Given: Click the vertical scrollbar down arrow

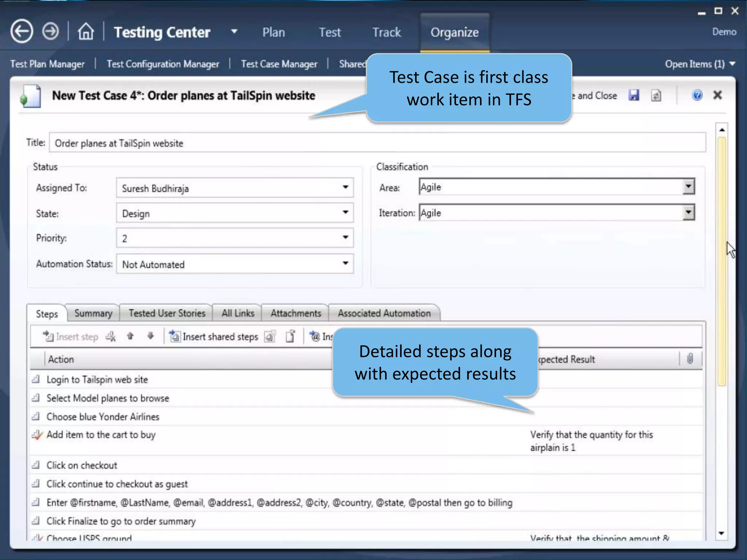Looking at the screenshot, I should point(721,534).
